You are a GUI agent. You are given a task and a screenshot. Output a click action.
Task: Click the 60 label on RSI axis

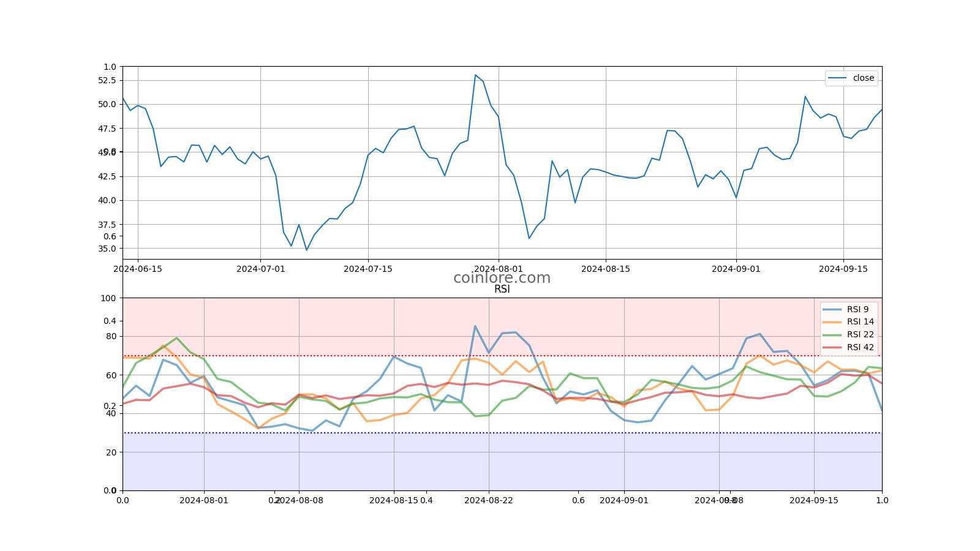point(111,375)
